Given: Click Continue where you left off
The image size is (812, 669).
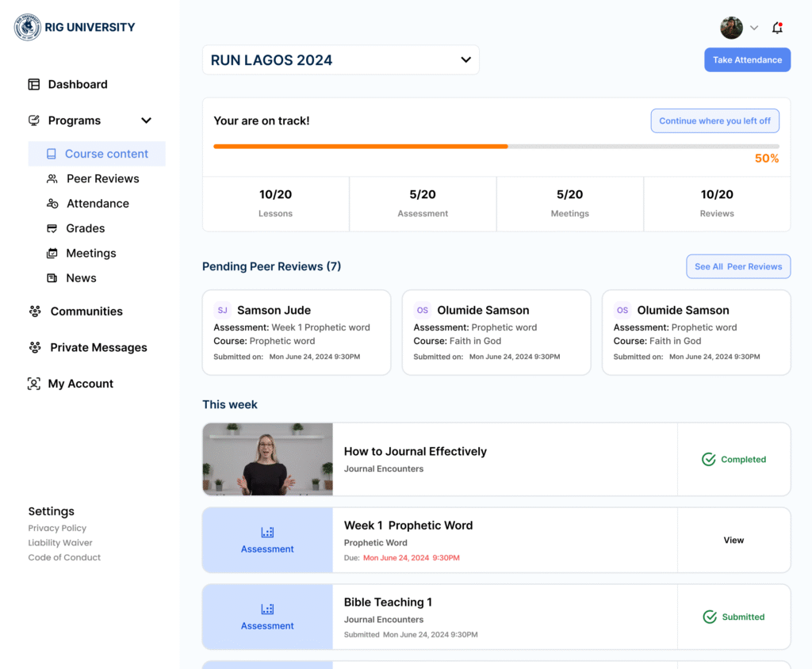Looking at the screenshot, I should pyautogui.click(x=714, y=121).
